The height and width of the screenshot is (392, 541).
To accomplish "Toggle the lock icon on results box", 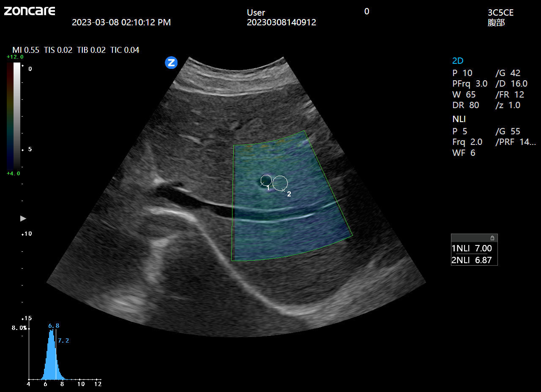I will [x=492, y=238].
